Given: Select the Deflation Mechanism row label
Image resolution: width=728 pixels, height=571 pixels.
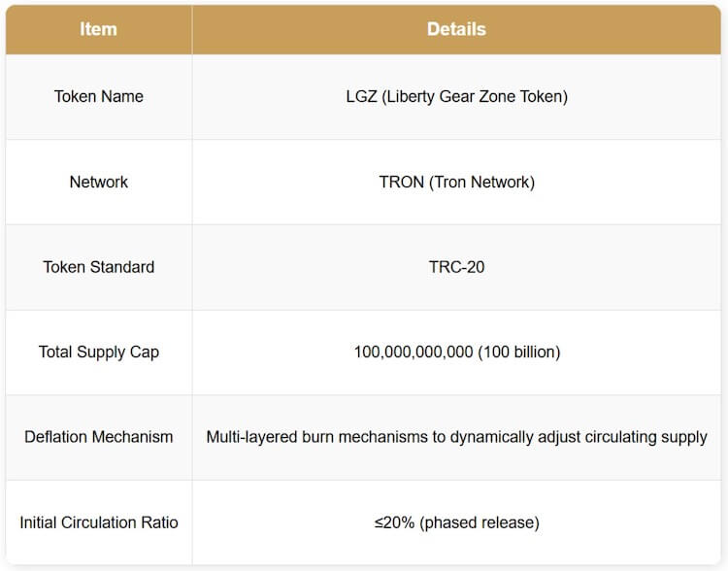Looking at the screenshot, I should pyautogui.click(x=99, y=437).
